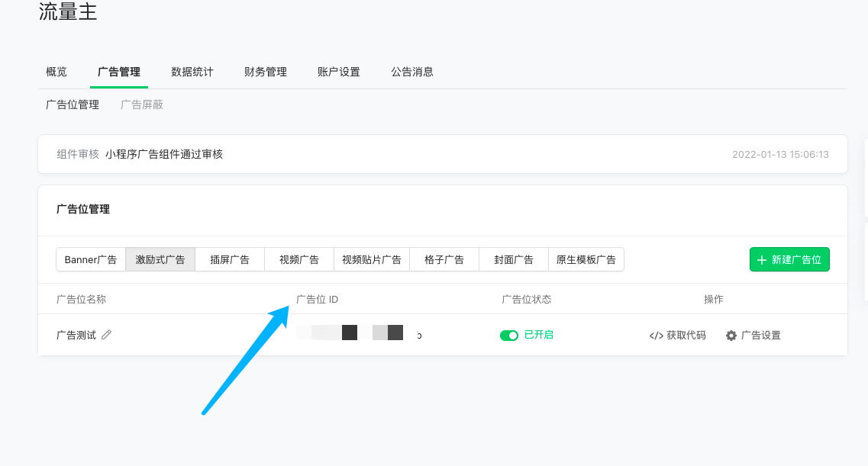Screen dimensions: 868x466
Task: Choose the Banner广告 ad type
Action: pos(91,259)
